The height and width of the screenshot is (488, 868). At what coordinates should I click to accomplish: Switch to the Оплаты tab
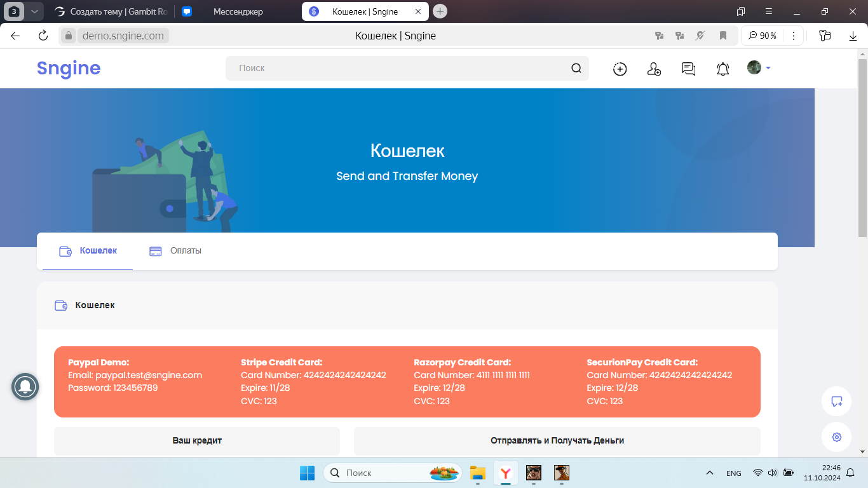tap(175, 251)
